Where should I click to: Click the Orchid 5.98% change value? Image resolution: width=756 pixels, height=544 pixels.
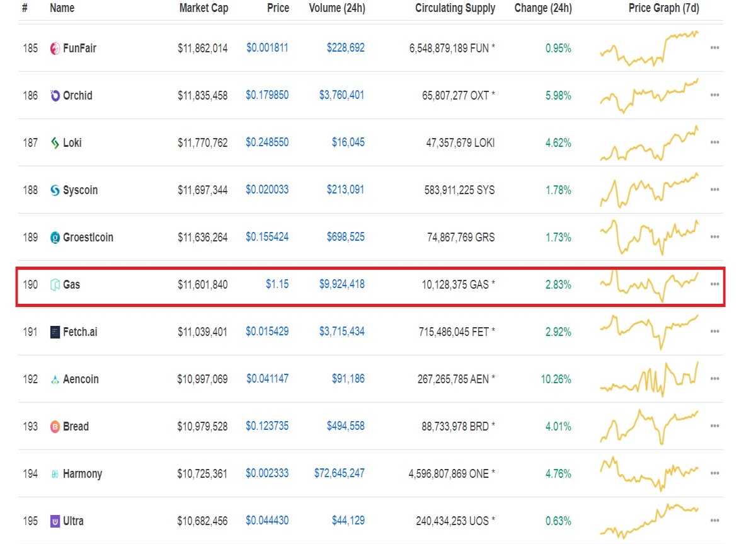(x=558, y=95)
